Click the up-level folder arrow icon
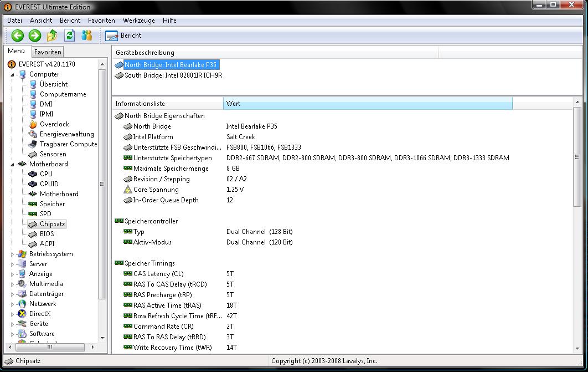Screen dimensions: 588x372 point(52,35)
